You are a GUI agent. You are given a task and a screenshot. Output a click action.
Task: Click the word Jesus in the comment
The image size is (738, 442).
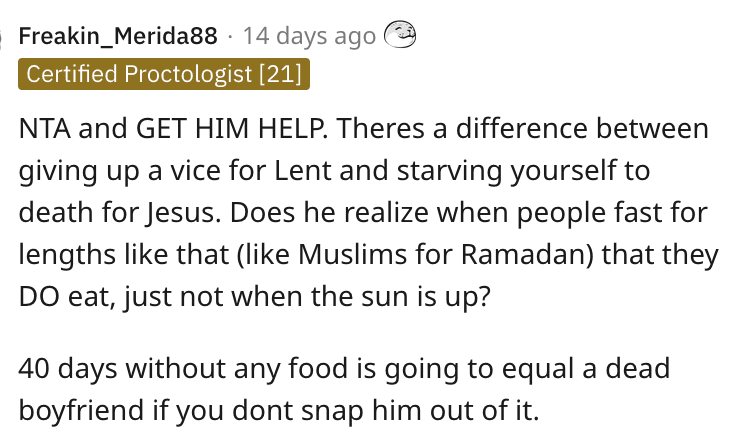click(x=182, y=213)
